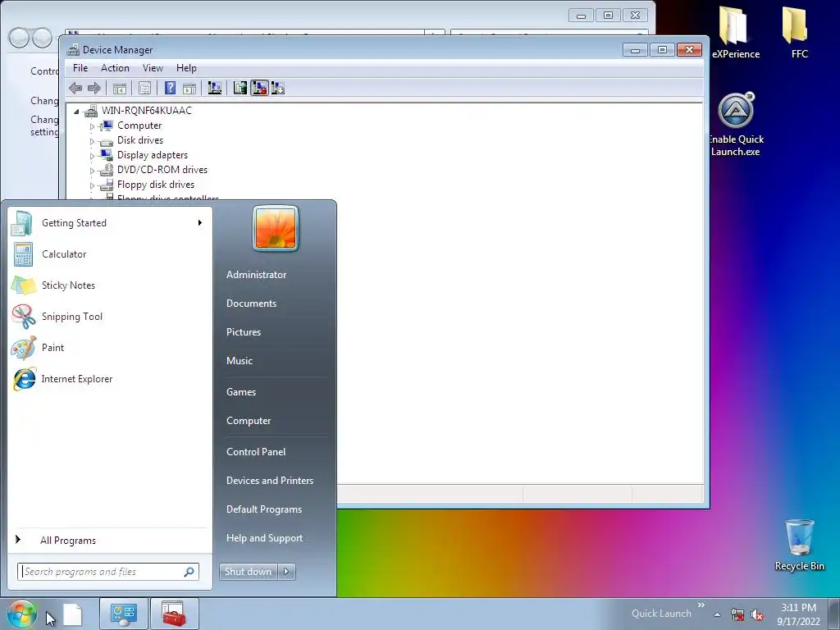Expand the DVD/CD-ROM drives category
This screenshot has height=630, width=840.
coord(92,171)
